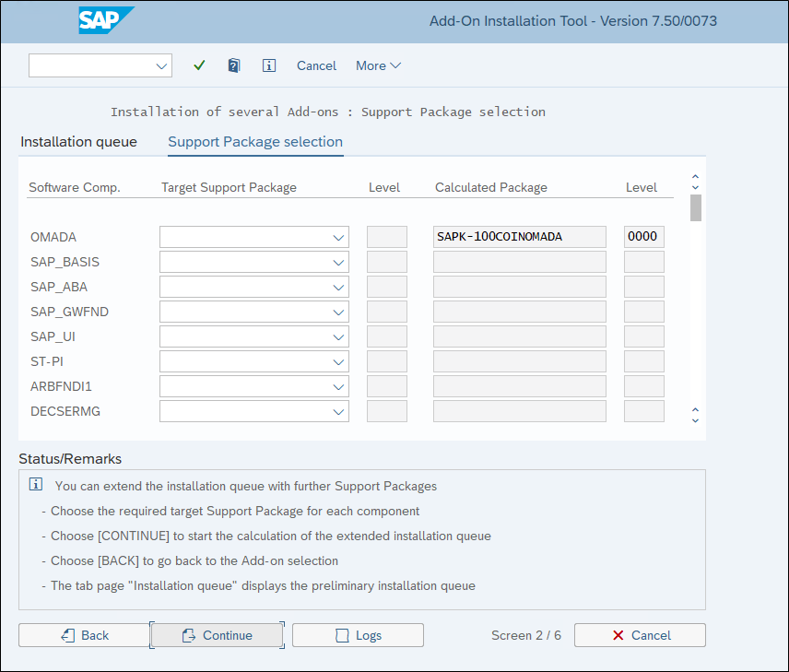Screen dimensions: 789x672
Task: Click the Screen 2 / 6 indicator
Action: click(x=526, y=635)
